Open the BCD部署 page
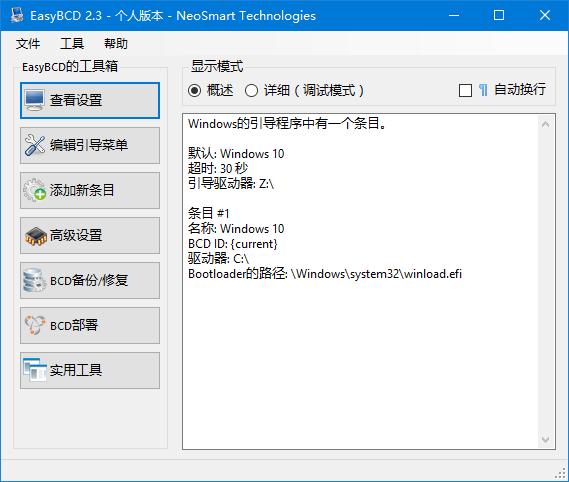569x482 pixels. (90, 325)
